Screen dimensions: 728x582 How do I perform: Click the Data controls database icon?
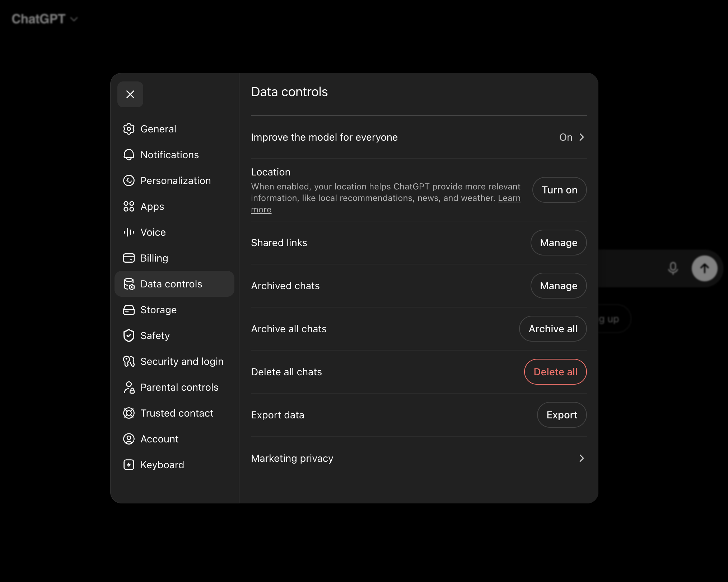[129, 284]
